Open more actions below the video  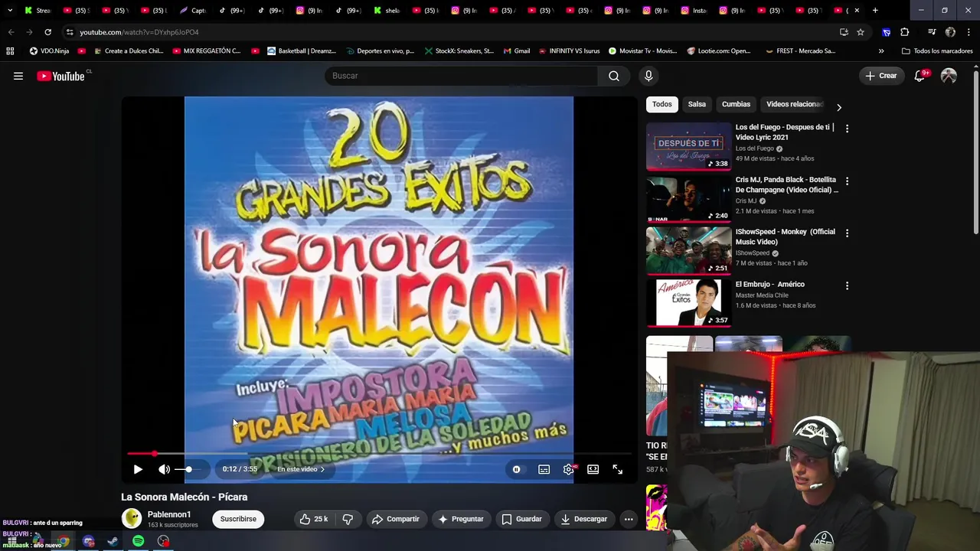629,519
